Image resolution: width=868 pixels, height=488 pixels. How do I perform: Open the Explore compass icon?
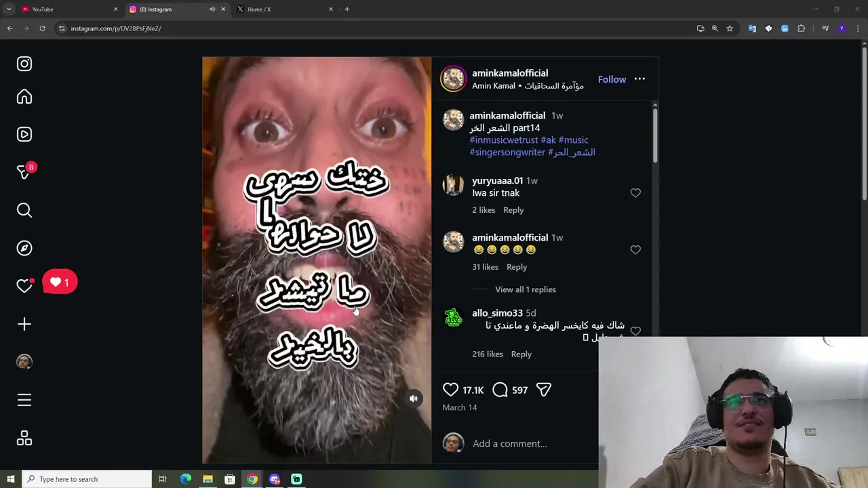(x=24, y=248)
